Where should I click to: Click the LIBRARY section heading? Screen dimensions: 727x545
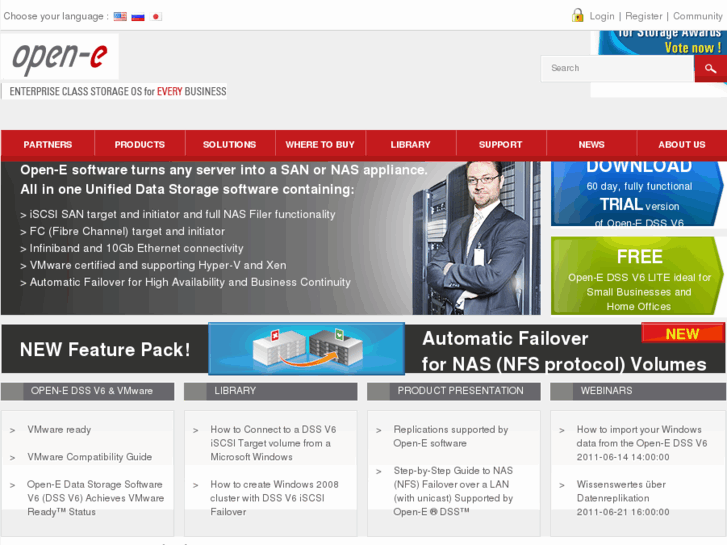271,391
